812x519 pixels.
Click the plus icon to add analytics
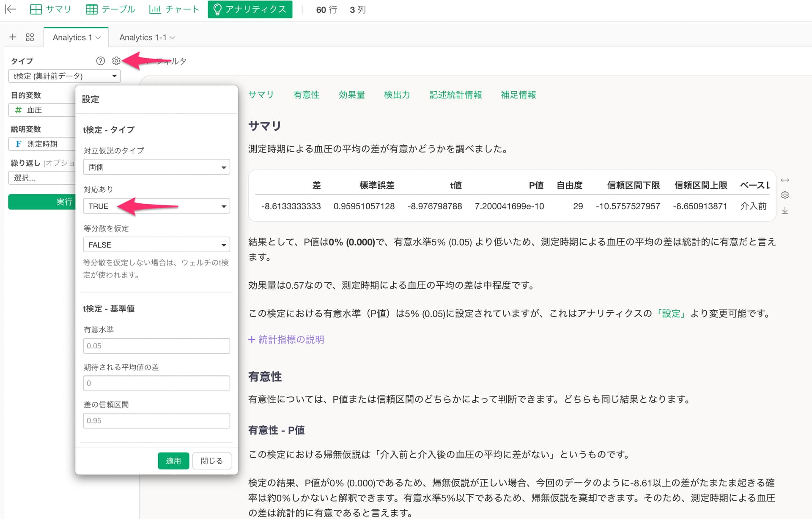coord(13,37)
